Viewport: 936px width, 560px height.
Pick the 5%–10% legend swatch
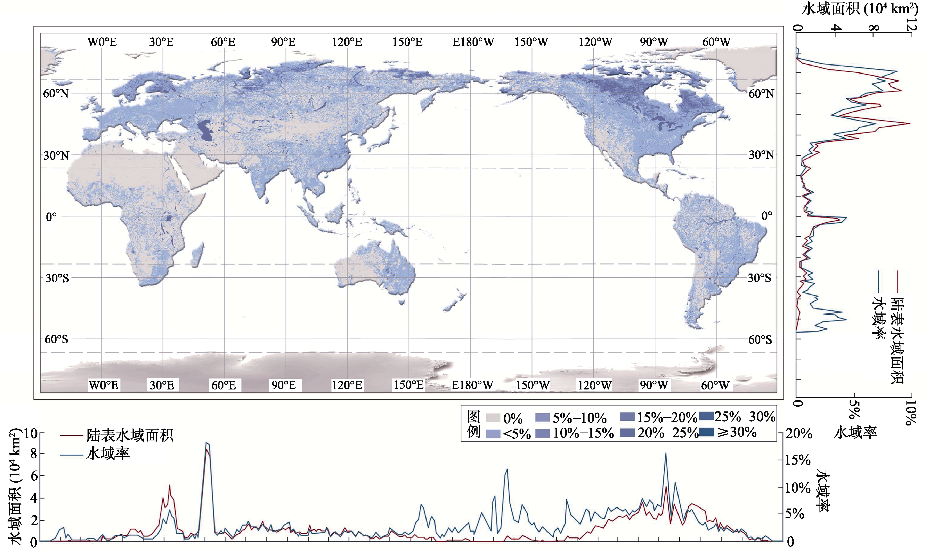[542, 418]
